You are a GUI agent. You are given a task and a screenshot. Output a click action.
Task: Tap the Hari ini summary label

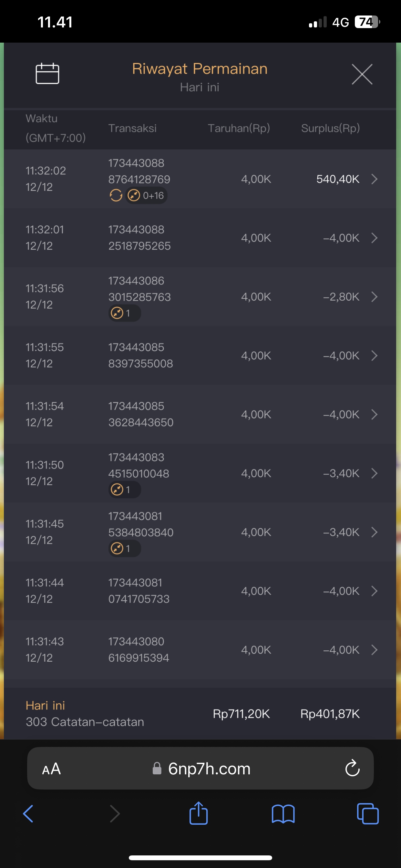[46, 705]
